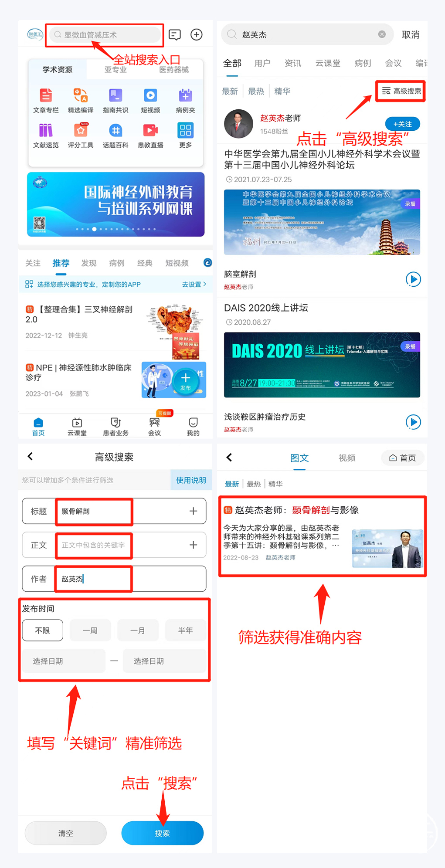Open the 文章专栏 article column icon
The height and width of the screenshot is (868, 445).
[x=46, y=95]
